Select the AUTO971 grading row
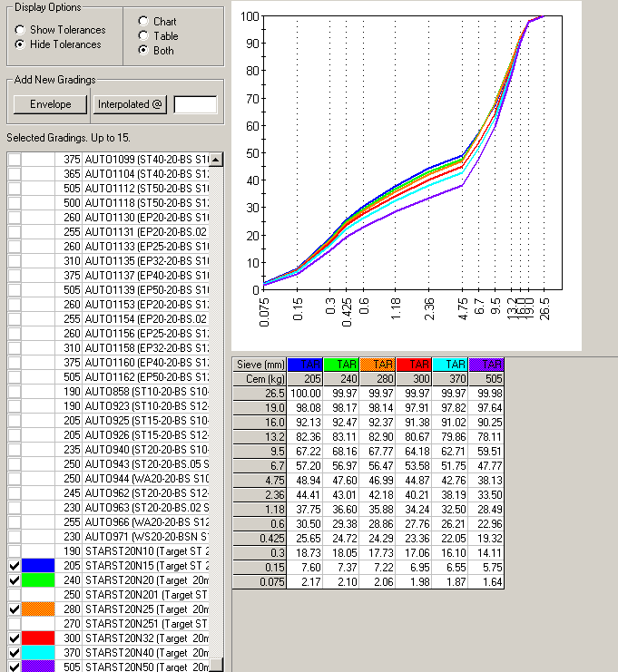Image resolution: width=618 pixels, height=672 pixels. (145, 537)
